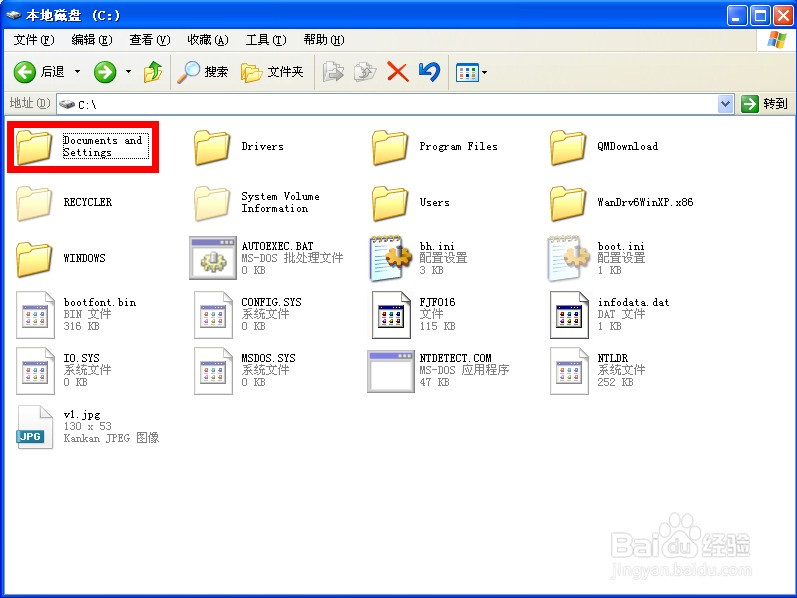797x598 pixels.
Task: Click the Back arrow toolbar button
Action: pos(38,72)
